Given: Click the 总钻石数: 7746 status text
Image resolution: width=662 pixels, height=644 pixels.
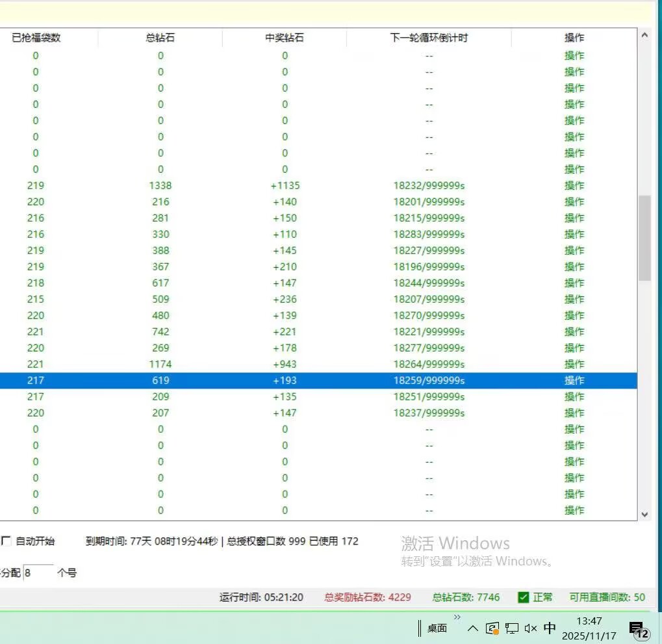Looking at the screenshot, I should pos(466,597).
